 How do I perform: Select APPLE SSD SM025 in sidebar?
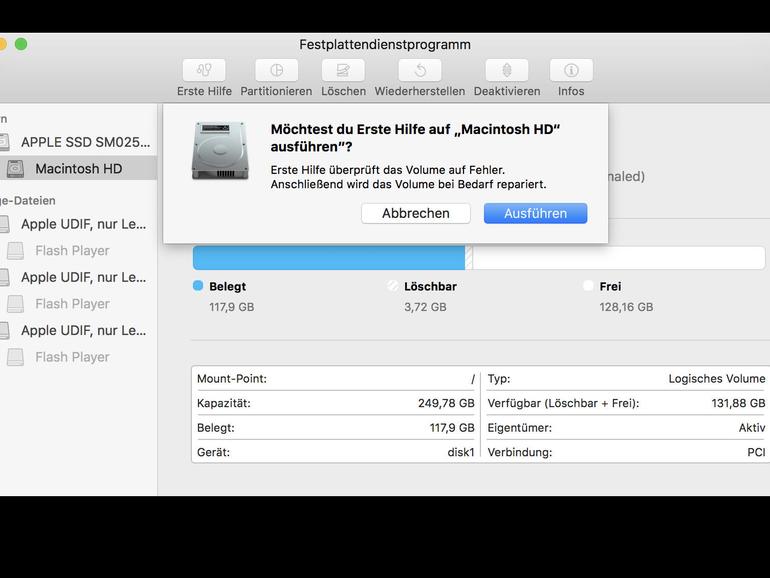(x=85, y=142)
